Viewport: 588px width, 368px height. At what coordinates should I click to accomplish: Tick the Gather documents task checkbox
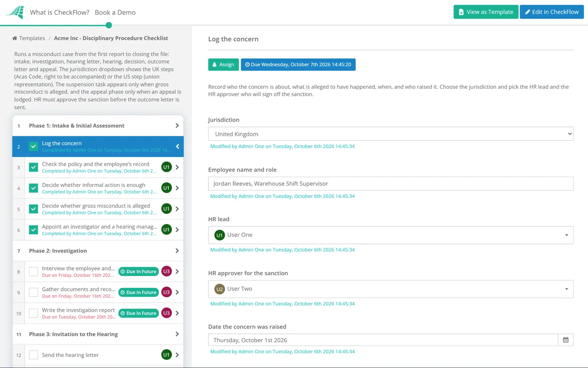(x=34, y=292)
